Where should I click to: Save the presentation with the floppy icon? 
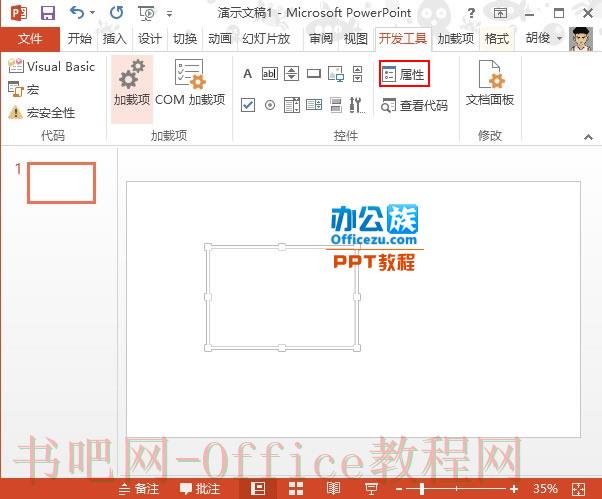tap(48, 13)
